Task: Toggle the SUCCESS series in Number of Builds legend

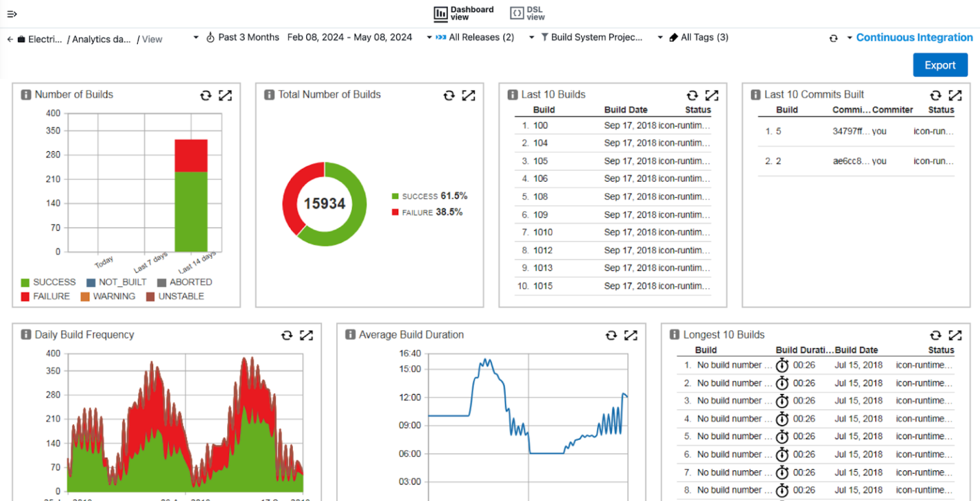Action: coord(52,281)
